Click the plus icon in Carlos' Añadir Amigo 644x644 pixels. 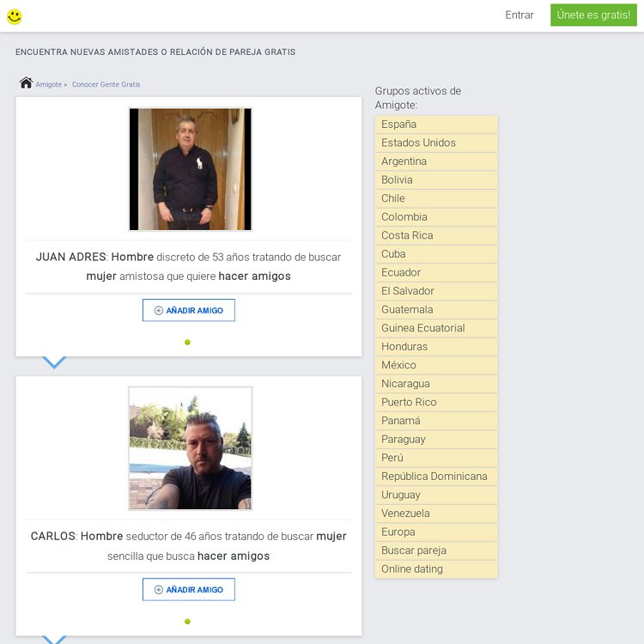coord(159,590)
